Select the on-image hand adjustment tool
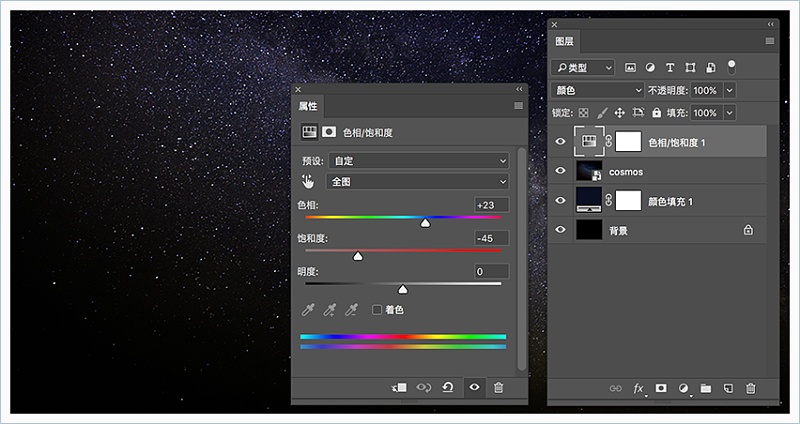 pos(308,182)
